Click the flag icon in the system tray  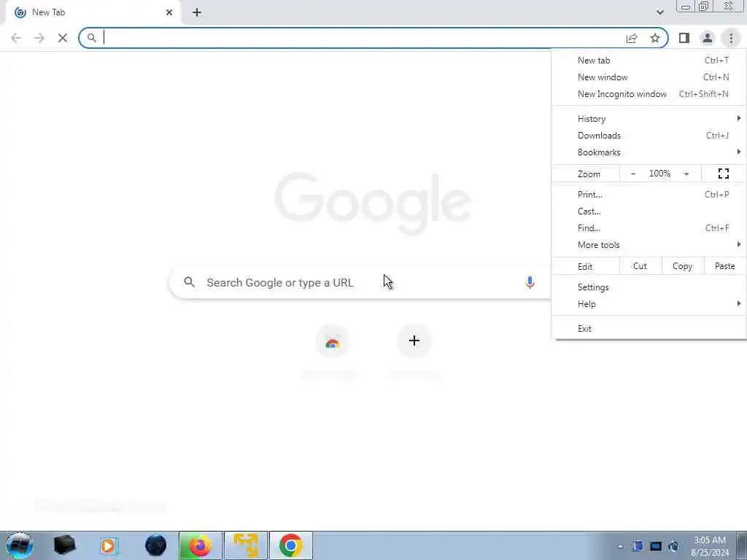tap(638, 546)
